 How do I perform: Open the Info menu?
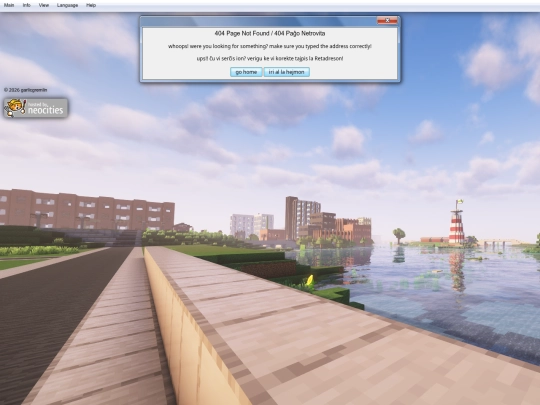tap(27, 5)
